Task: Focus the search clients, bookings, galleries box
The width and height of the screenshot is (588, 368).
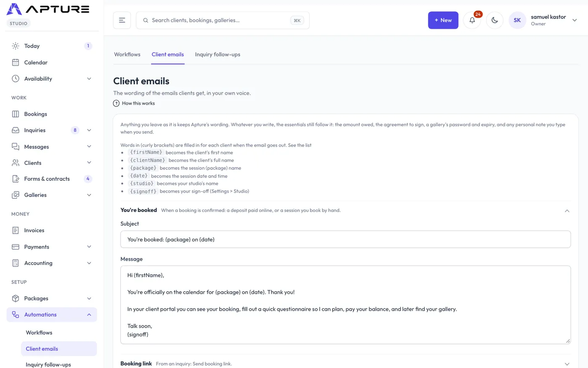Action: pyautogui.click(x=223, y=20)
